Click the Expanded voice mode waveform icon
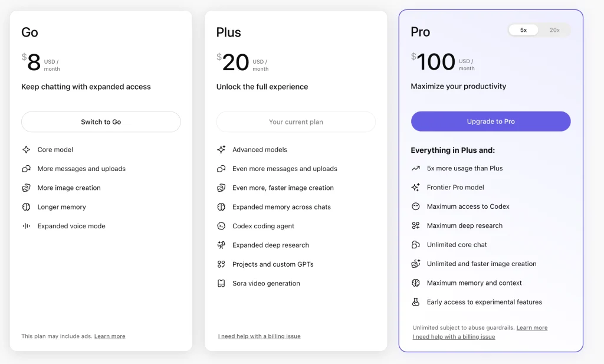The image size is (604, 364). (26, 226)
